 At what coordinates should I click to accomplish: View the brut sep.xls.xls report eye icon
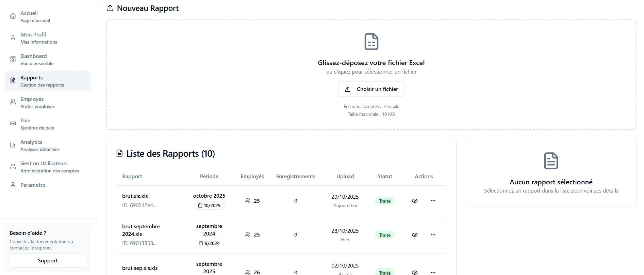[x=414, y=272]
